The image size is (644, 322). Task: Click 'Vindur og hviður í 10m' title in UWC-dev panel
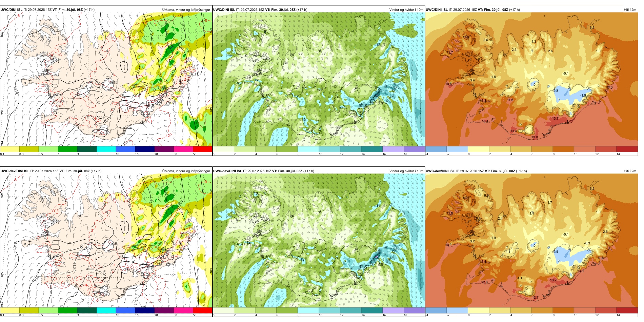[406, 171]
